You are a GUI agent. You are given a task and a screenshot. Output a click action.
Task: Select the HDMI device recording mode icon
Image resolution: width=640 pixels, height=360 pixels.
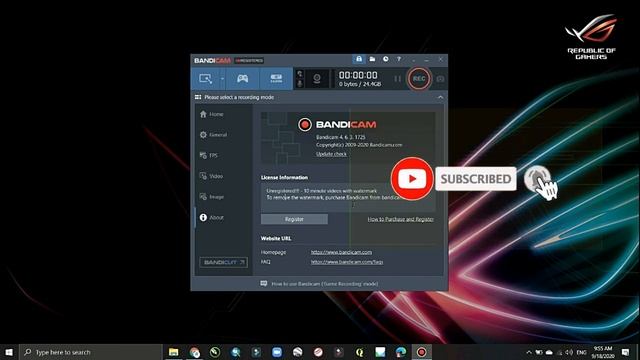[x=276, y=78]
